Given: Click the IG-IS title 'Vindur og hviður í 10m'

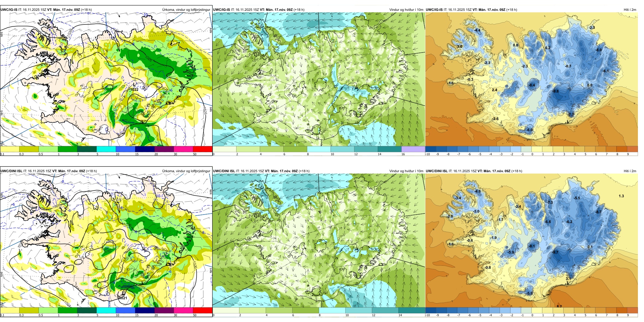Looking at the screenshot, I should 406,10.
